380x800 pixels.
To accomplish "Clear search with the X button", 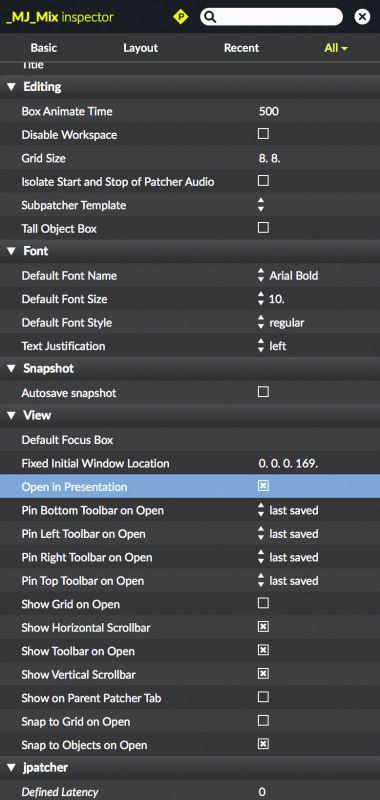I will tap(362, 17).
